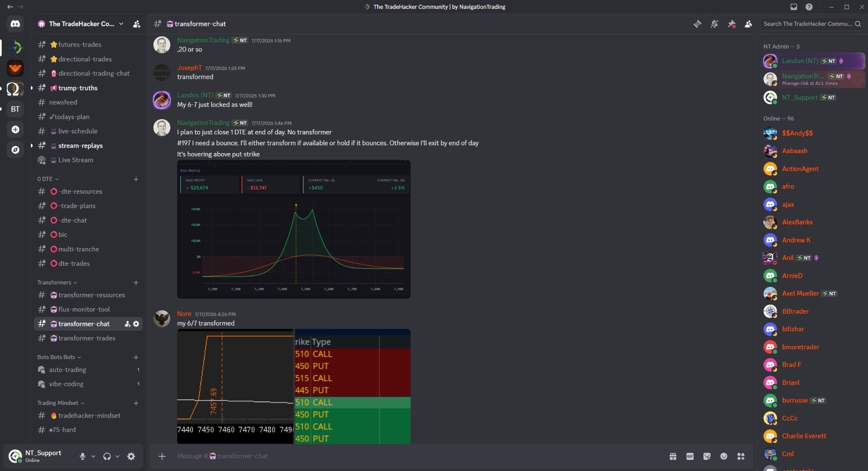This screenshot has width=868, height=471.
Task: Open Discord direct messages home icon
Action: pos(15,24)
